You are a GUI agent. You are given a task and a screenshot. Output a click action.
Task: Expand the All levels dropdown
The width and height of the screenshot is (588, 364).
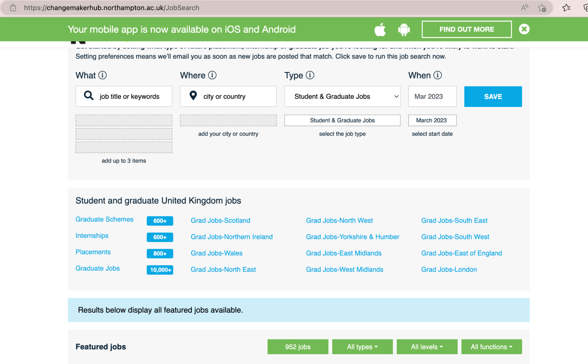tap(427, 347)
